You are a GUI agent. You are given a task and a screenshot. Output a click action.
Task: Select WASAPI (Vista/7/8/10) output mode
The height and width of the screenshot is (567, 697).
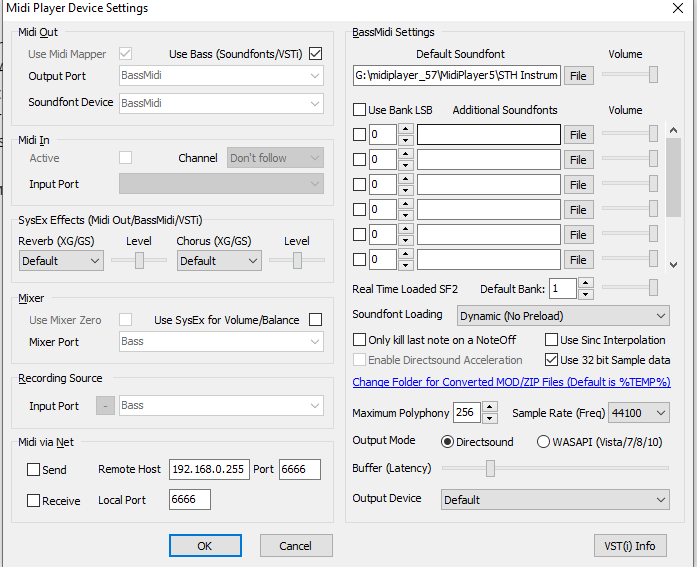543,442
